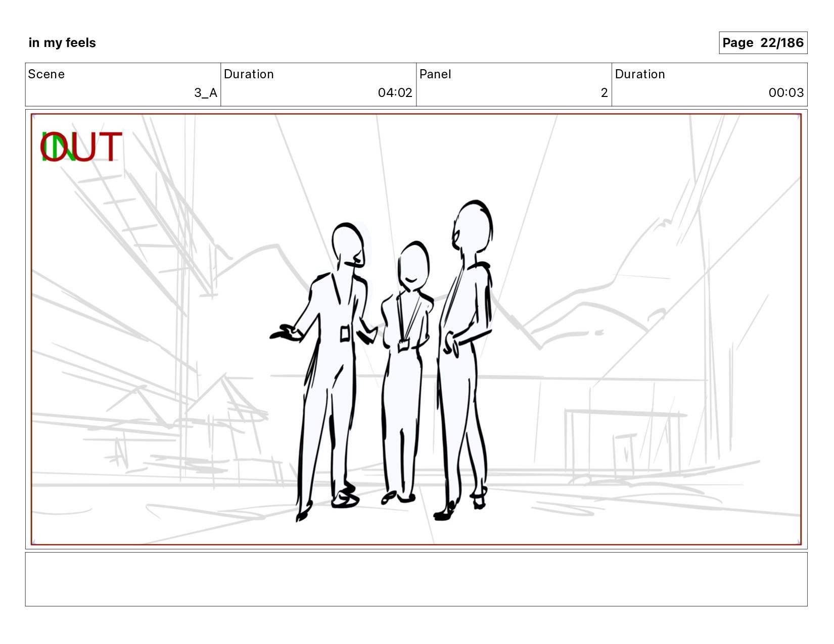Click the 'in my feels' project title
834x644 pixels.
(x=62, y=43)
